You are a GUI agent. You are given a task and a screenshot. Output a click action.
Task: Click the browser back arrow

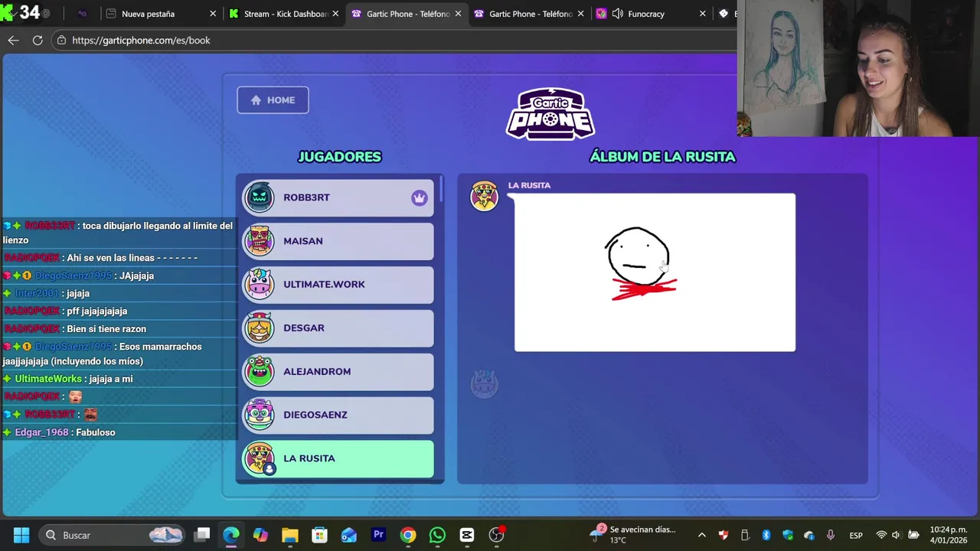[x=13, y=40]
